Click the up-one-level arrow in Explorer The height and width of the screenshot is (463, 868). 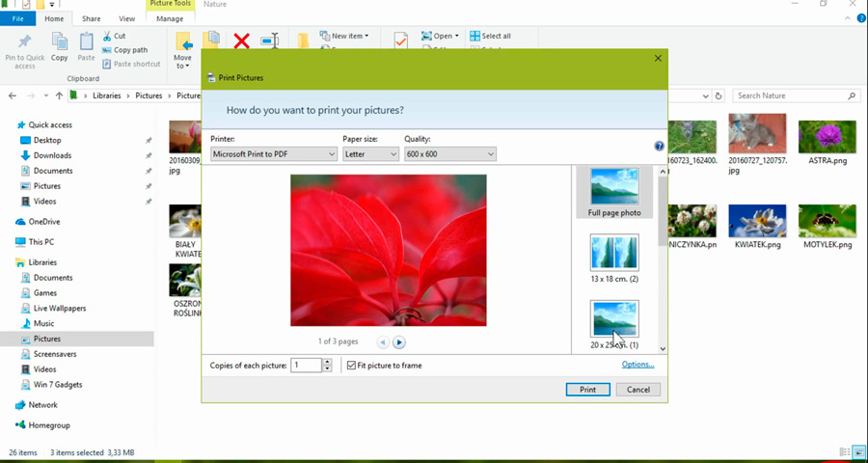59,95
